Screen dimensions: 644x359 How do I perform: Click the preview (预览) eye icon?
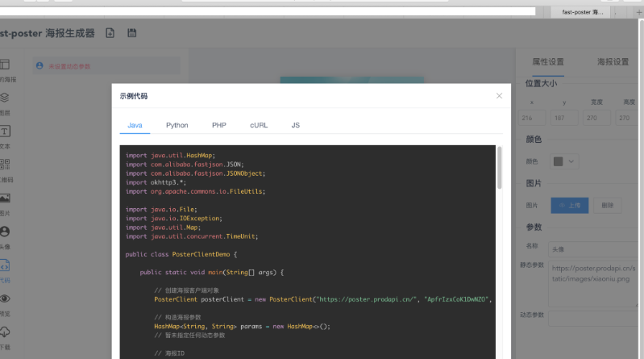pos(5,298)
